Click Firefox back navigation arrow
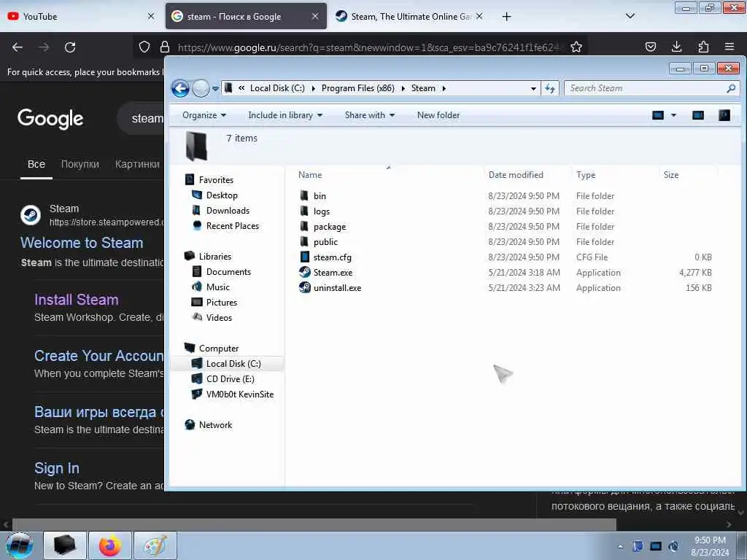 (x=18, y=47)
